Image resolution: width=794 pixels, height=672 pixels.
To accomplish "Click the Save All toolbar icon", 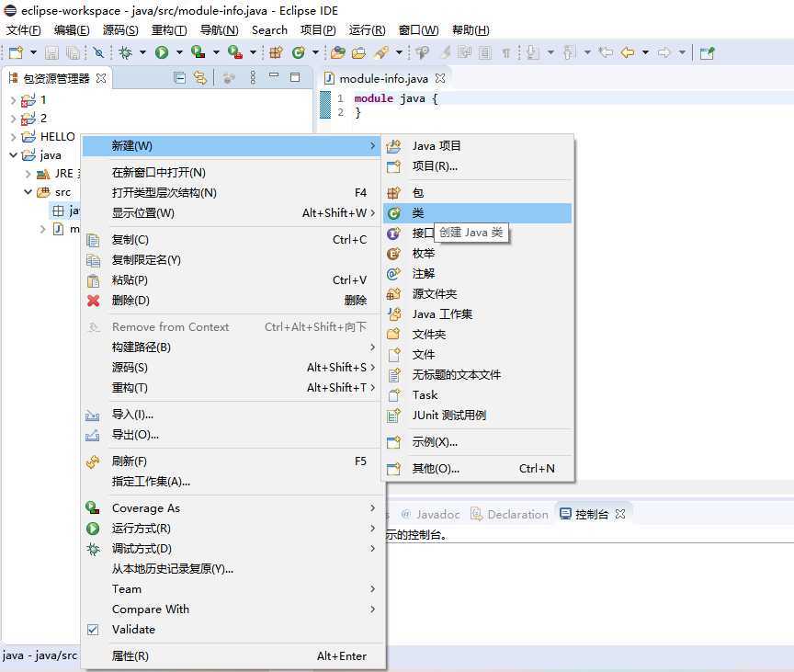I will (x=73, y=52).
